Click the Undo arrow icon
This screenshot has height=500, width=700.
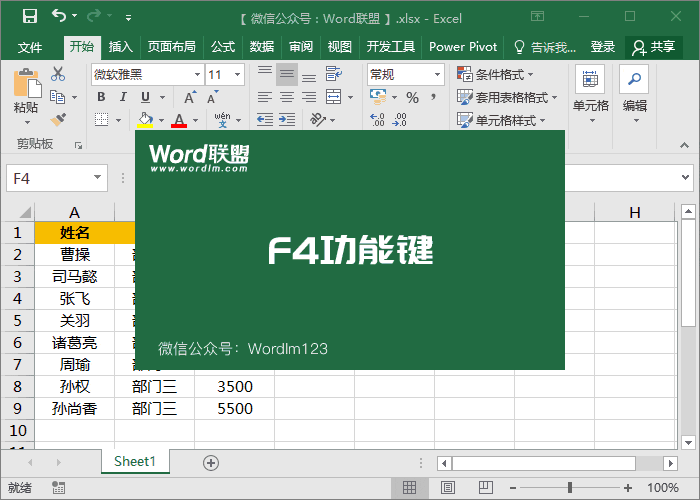[x=59, y=16]
